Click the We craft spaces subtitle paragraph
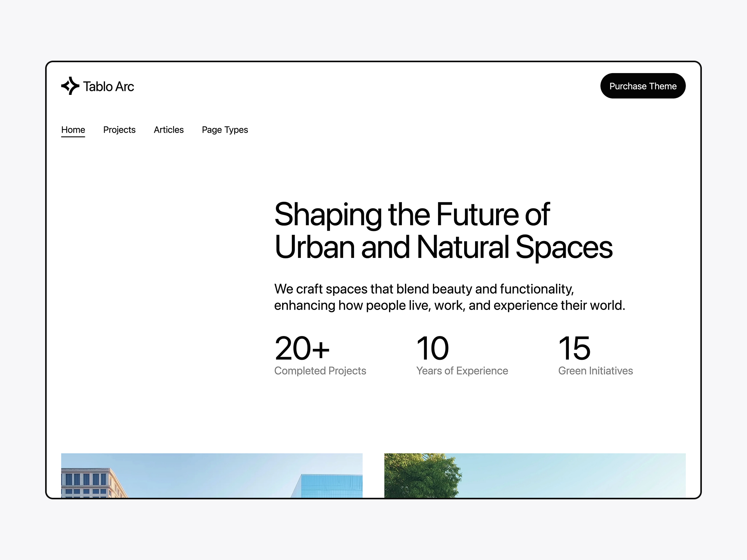The image size is (747, 560). click(x=449, y=297)
